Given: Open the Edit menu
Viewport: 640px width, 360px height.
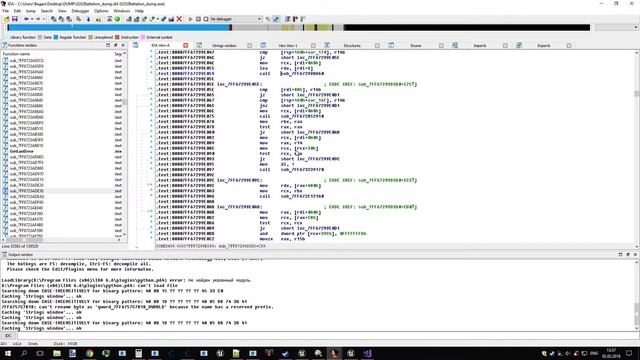Looking at the screenshot, I should click(x=17, y=11).
